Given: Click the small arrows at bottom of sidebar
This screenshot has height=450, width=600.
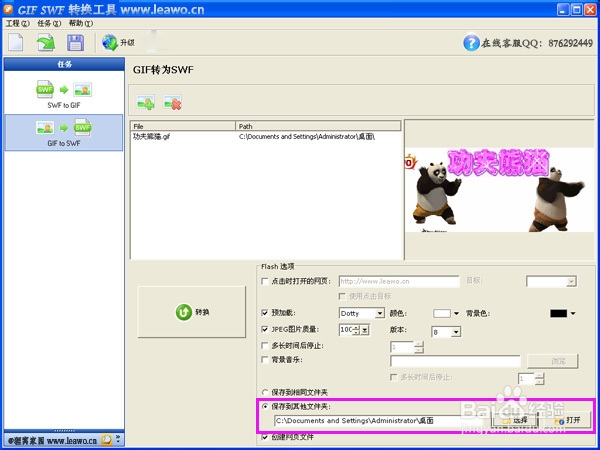Looking at the screenshot, I should tap(118, 439).
